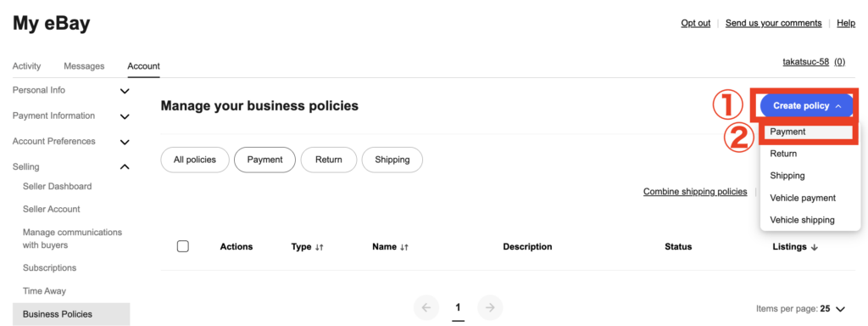This screenshot has height=326, width=868.
Task: Sort the table by Name
Action: tap(390, 247)
